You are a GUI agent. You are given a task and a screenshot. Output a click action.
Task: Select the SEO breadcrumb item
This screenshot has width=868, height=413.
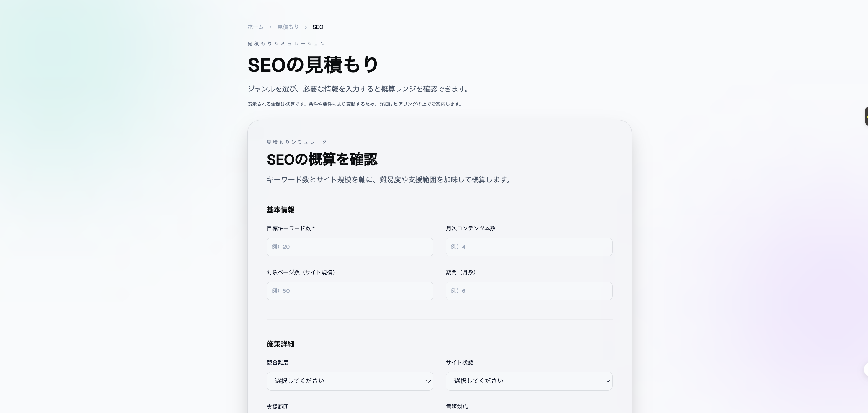(318, 27)
